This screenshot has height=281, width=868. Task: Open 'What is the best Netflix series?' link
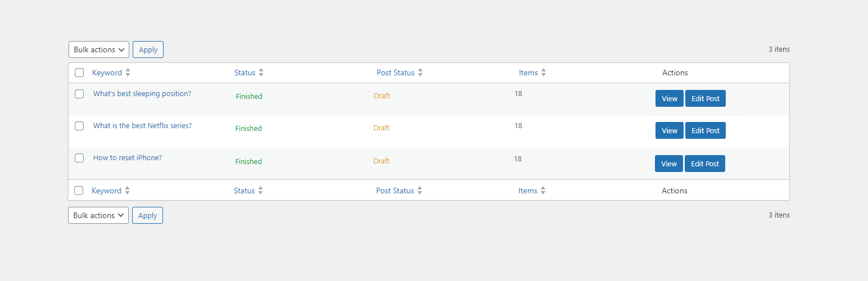pos(142,126)
